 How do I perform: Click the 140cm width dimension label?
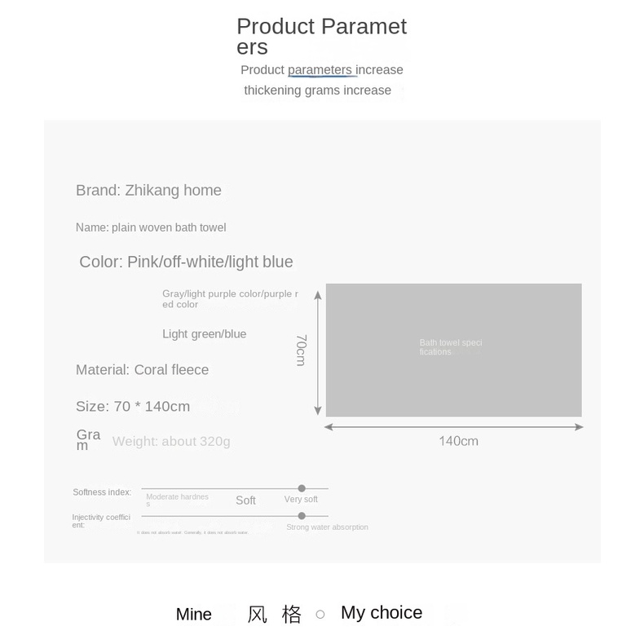(458, 441)
